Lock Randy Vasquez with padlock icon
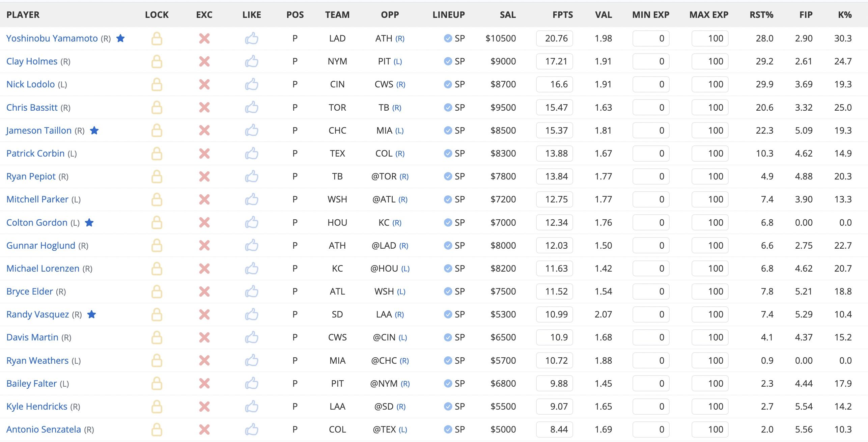Image resolution: width=868 pixels, height=442 pixels. pos(157,314)
